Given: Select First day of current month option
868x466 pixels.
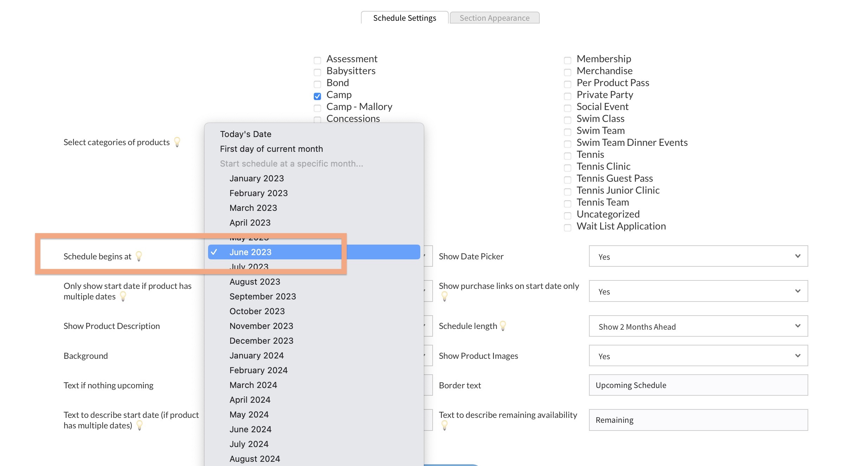Looking at the screenshot, I should tap(271, 149).
